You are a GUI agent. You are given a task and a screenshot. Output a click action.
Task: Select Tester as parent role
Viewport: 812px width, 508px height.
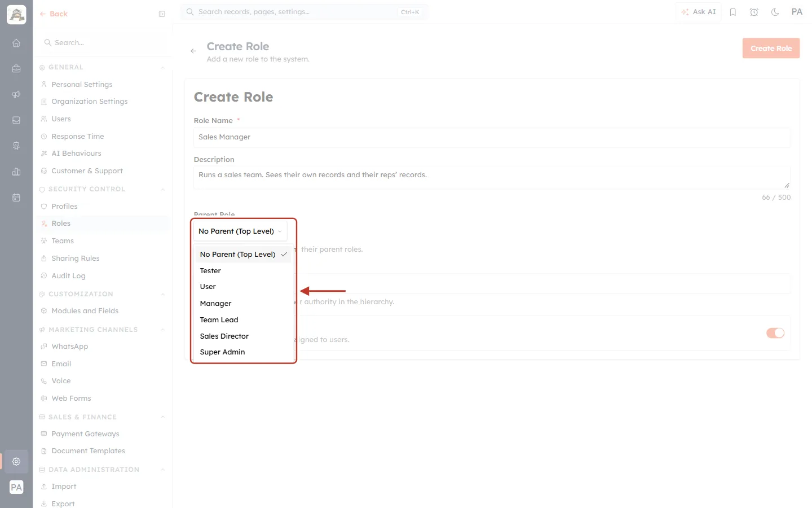point(243,271)
